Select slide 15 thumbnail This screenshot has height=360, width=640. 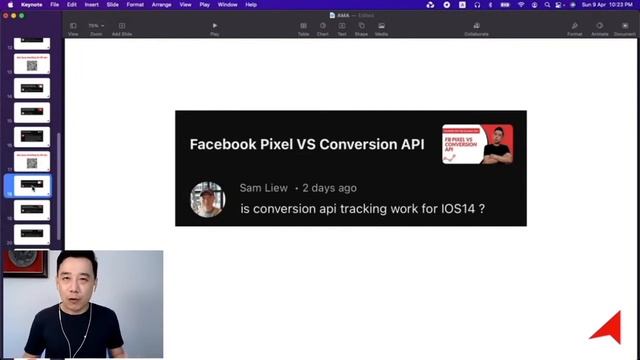32,112
